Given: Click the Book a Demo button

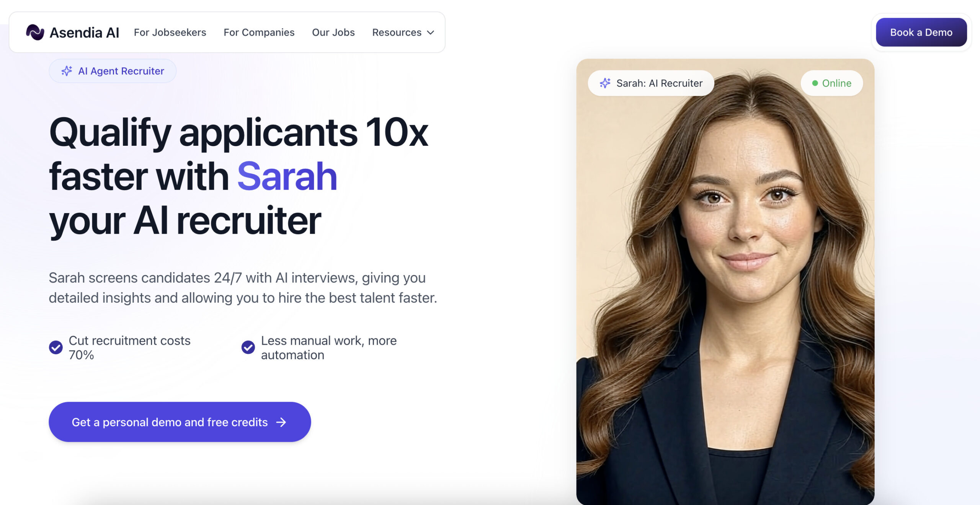Looking at the screenshot, I should click(x=921, y=33).
